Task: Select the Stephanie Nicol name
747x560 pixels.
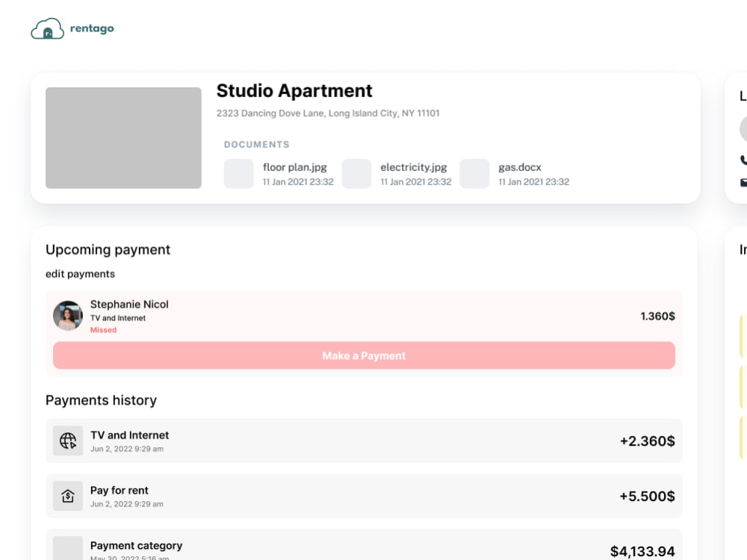Action: point(129,305)
